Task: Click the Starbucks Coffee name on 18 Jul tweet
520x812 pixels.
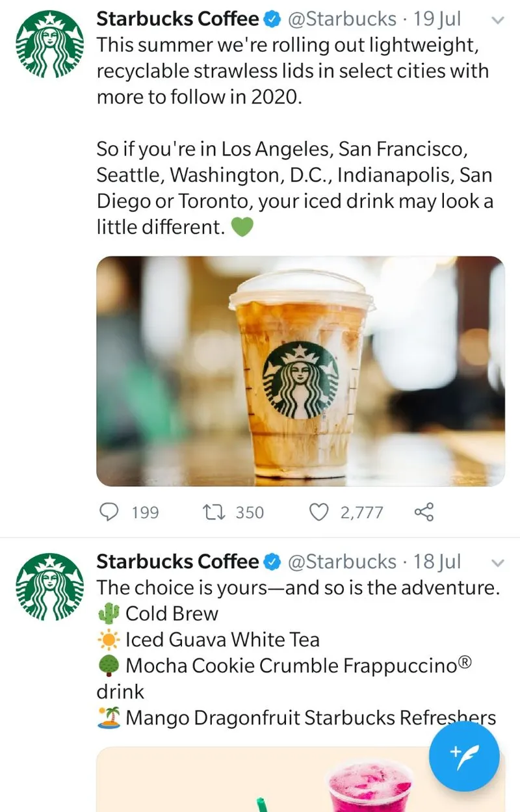Action: pyautogui.click(x=177, y=562)
